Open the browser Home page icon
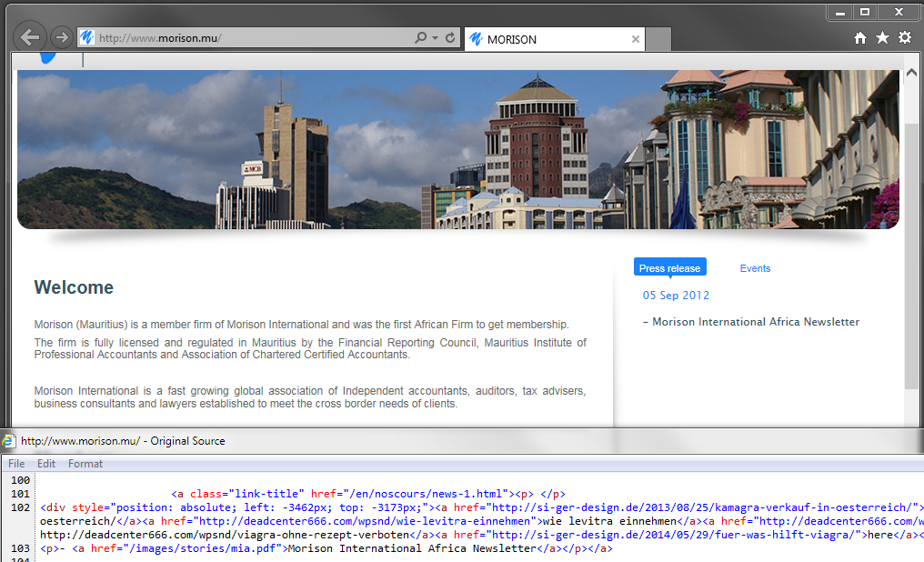Viewport: 924px width, 562px height. coord(860,38)
